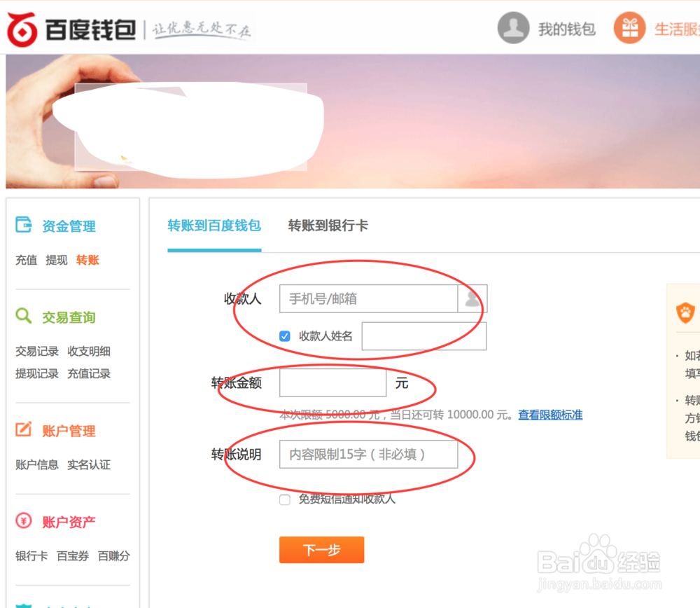Select 转账 in sidebar
Screen dimensions: 700x608
(87, 260)
